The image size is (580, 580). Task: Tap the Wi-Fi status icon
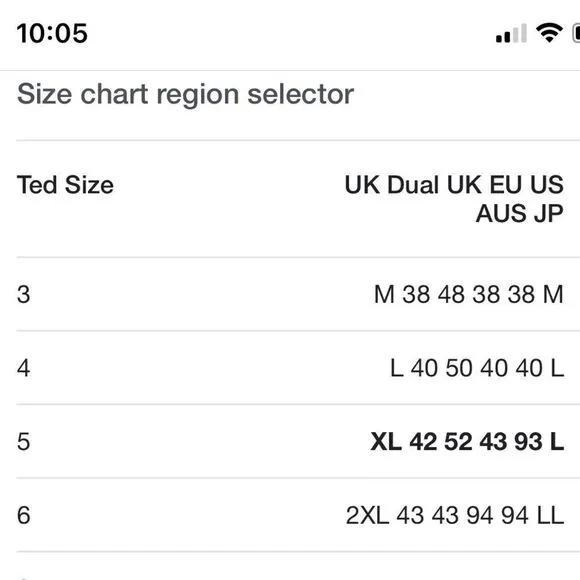(549, 33)
